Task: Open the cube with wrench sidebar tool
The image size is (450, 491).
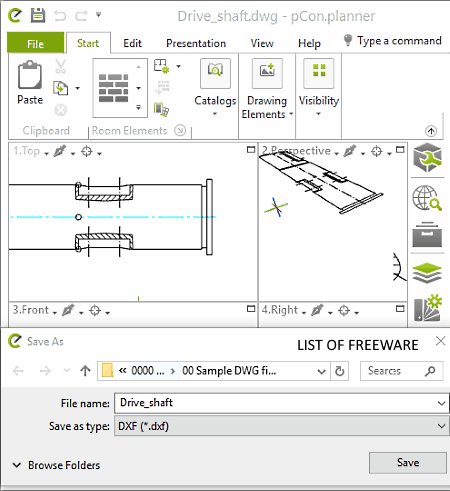Action: pyautogui.click(x=427, y=157)
